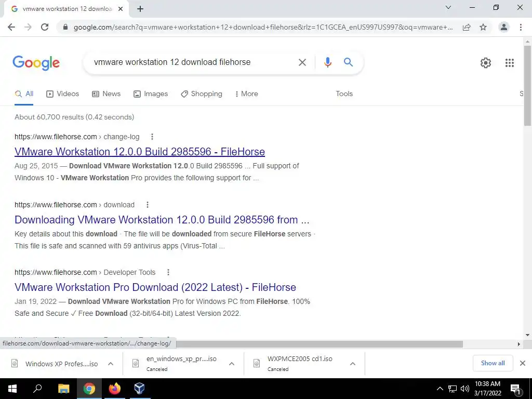Screen dimensions: 532x399
Task: Open the network status tray icon
Action: coord(453,389)
